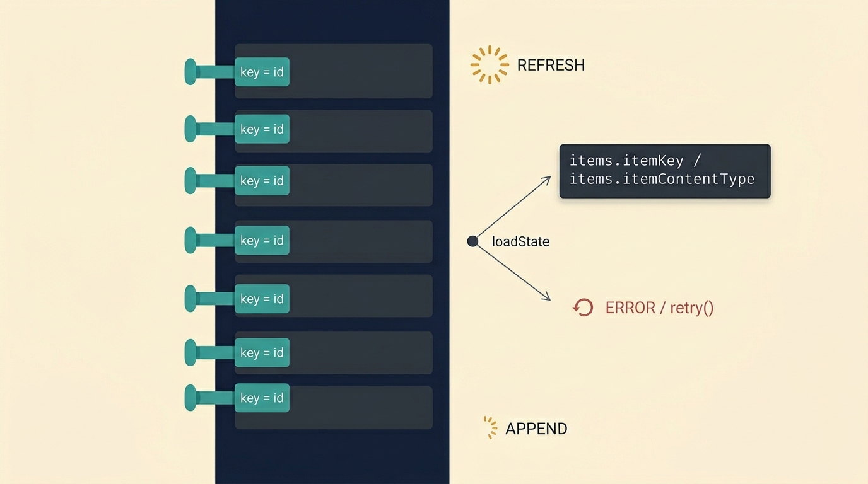Click the items.itemKey / items.itemContentType code box
Viewport: 868px width, 484px height.
click(665, 171)
